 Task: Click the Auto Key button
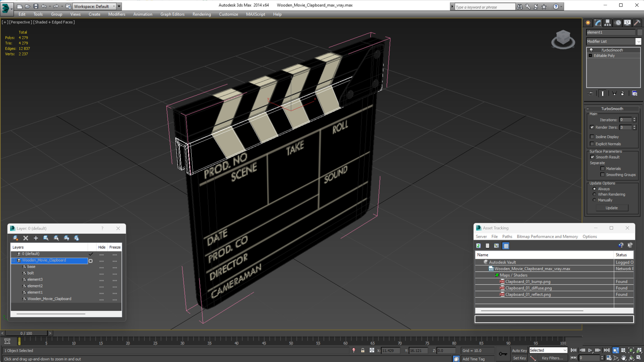point(519,350)
